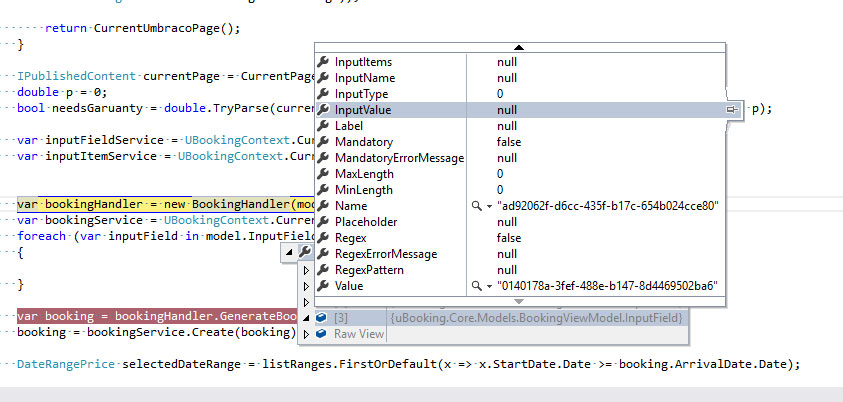Click the IPublishedContent type name

tap(77, 76)
